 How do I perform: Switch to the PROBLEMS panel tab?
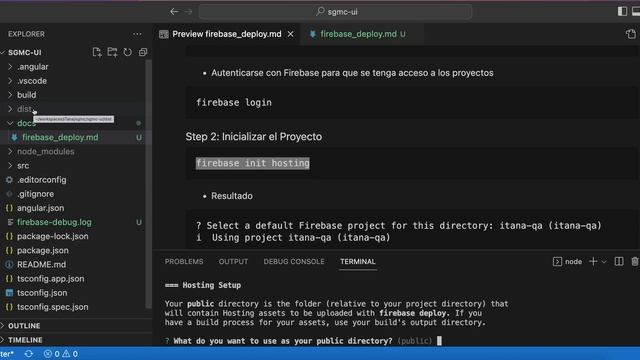coord(184,262)
